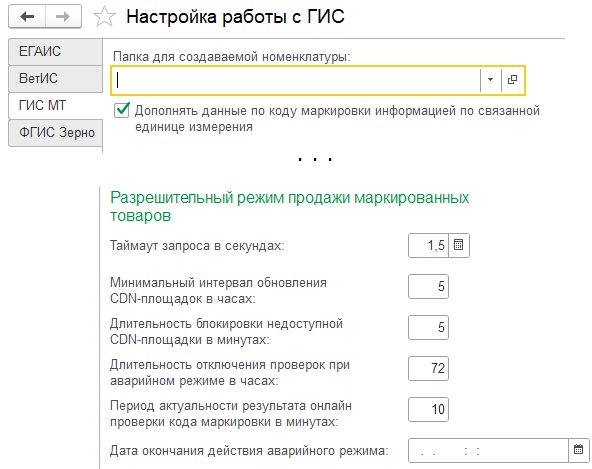Edit emergency mode check-disable duration value 72

click(429, 368)
